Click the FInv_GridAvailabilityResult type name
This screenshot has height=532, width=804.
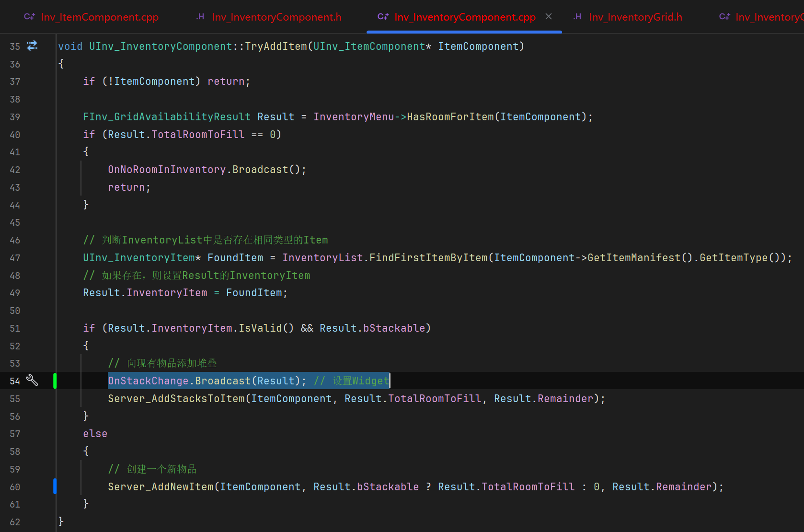pyautogui.click(x=167, y=117)
